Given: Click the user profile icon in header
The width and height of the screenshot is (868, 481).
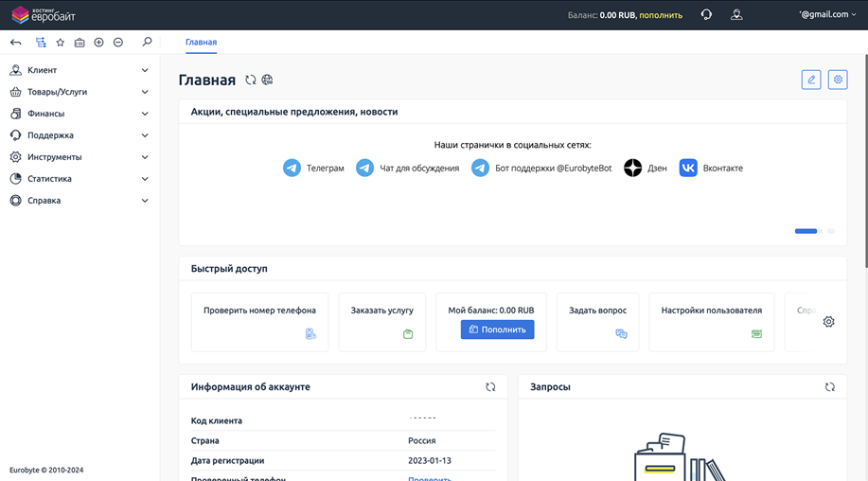Looking at the screenshot, I should tap(736, 14).
